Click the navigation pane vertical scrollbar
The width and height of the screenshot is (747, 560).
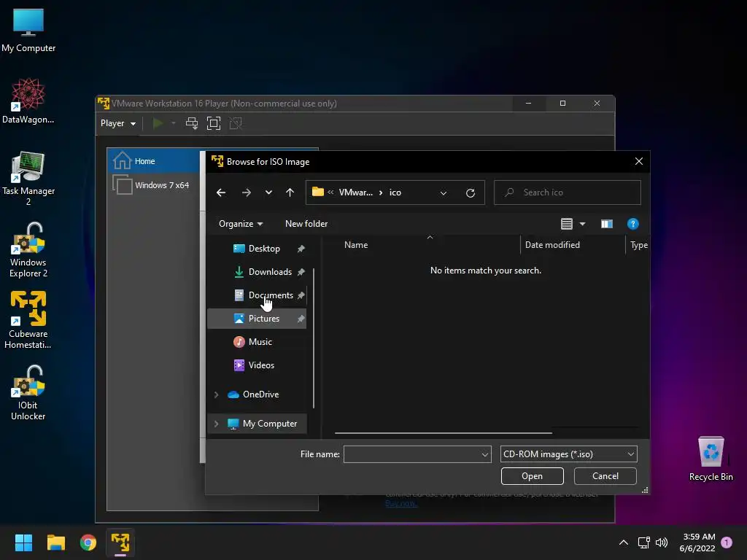point(314,338)
